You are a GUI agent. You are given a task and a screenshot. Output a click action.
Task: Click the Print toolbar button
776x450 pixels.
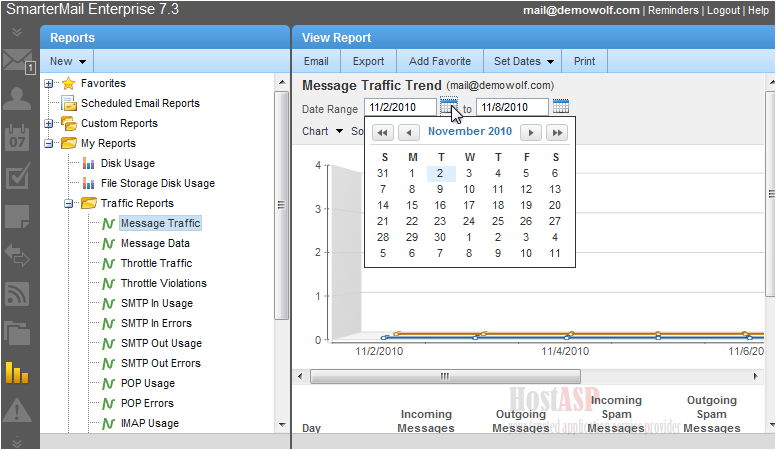coord(584,61)
